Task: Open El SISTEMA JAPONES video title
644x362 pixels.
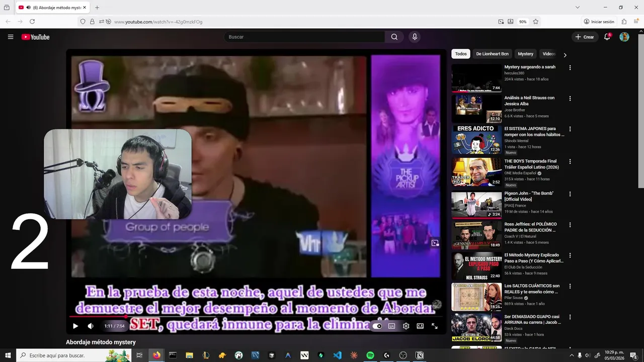Action: click(534, 132)
